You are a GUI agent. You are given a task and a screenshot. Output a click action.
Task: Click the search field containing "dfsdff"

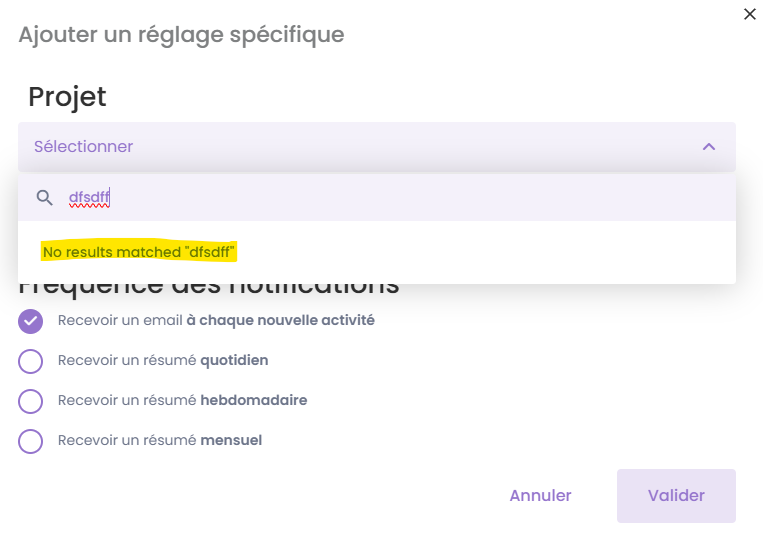pos(300,198)
